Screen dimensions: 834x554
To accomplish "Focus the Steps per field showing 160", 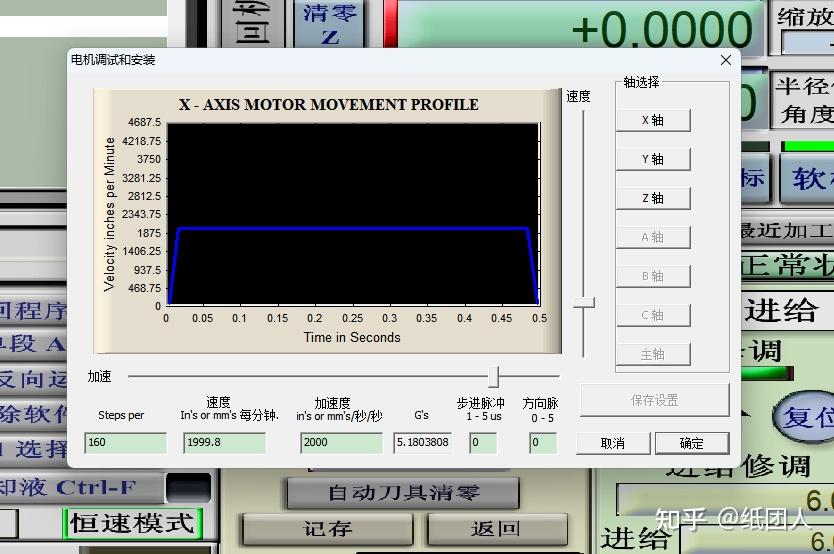I will pyautogui.click(x=126, y=442).
